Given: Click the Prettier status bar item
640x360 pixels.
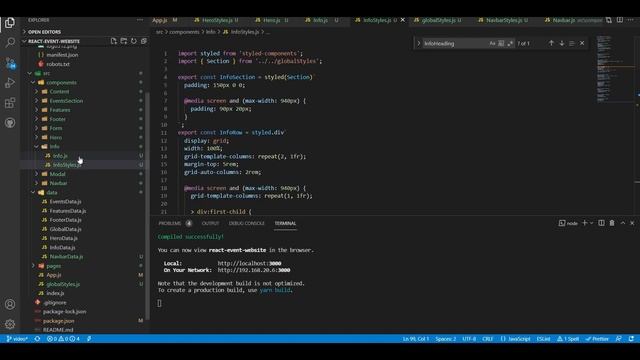Looking at the screenshot, I should pos(597,339).
